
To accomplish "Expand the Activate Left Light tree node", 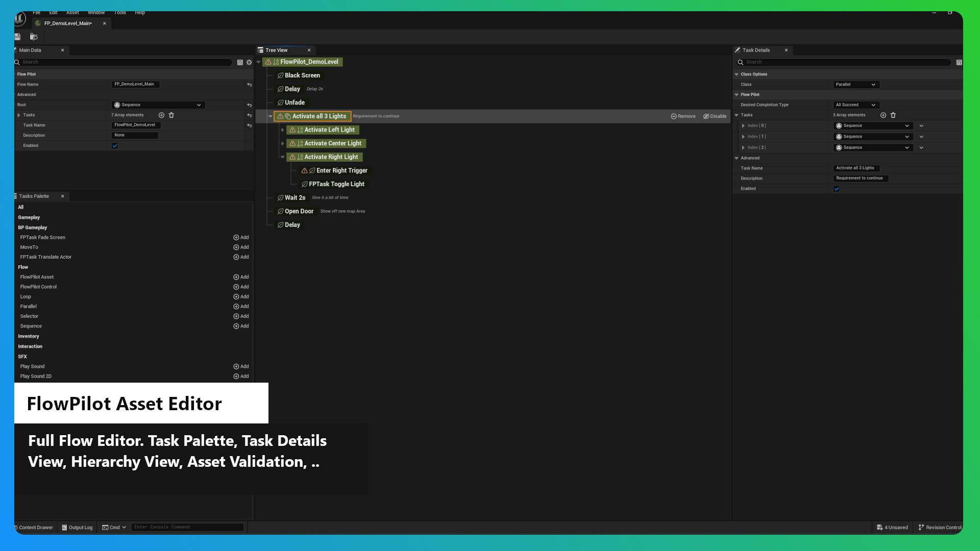I will 282,130.
